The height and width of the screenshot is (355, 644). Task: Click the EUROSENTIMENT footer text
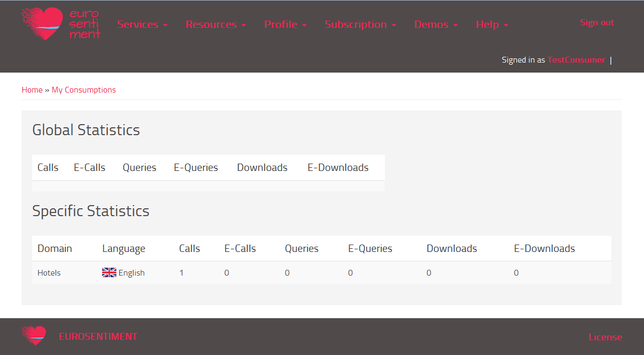98,336
